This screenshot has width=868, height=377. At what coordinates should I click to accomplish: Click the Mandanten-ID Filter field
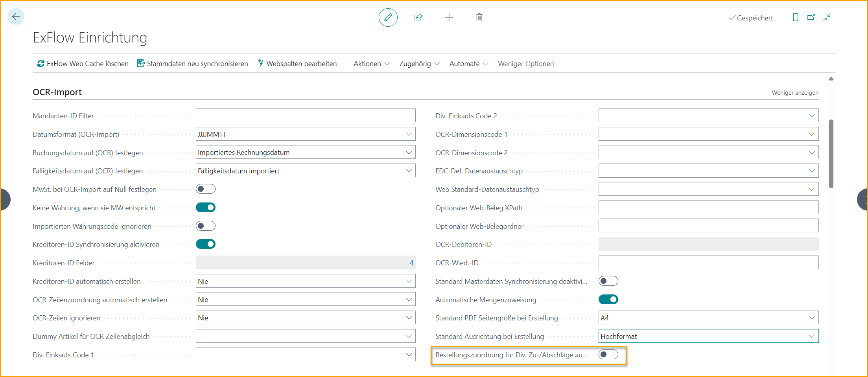(306, 116)
